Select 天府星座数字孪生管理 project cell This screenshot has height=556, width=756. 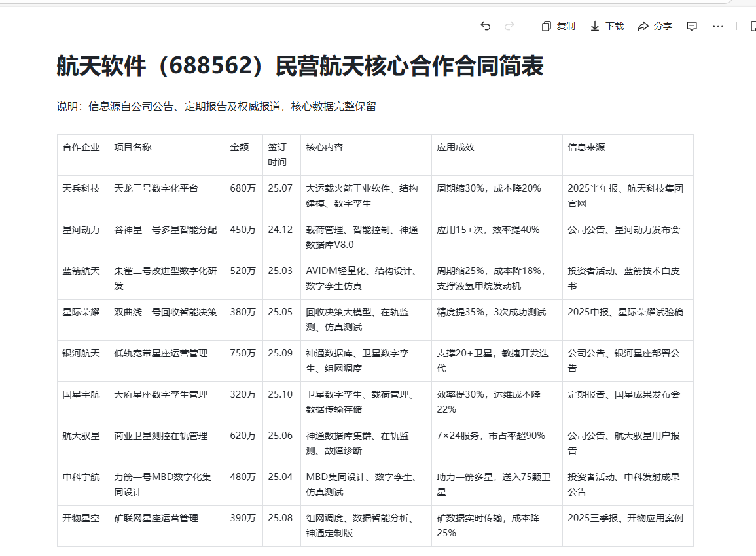click(167, 402)
